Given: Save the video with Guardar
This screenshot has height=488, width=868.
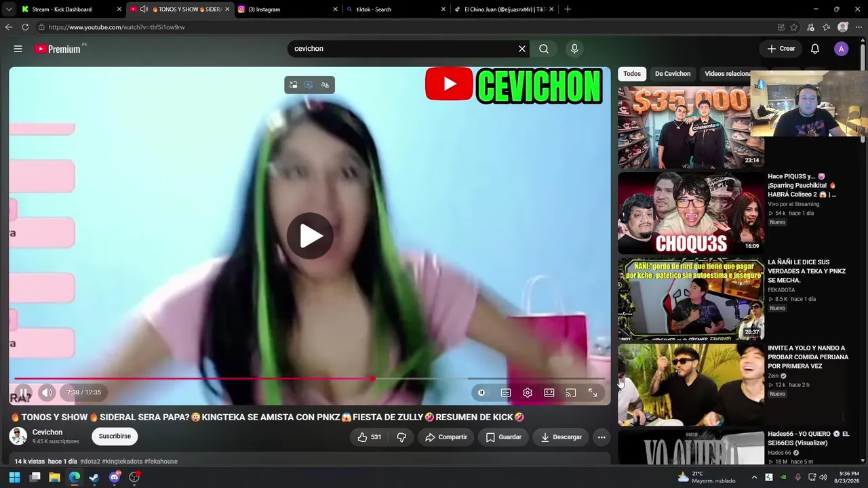Looking at the screenshot, I should [x=504, y=437].
